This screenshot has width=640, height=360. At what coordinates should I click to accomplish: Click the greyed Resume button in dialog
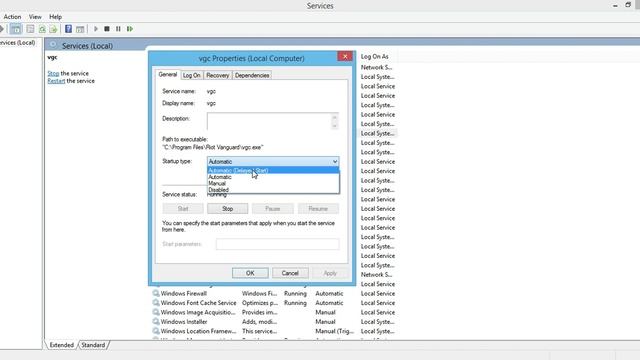pyautogui.click(x=318, y=209)
